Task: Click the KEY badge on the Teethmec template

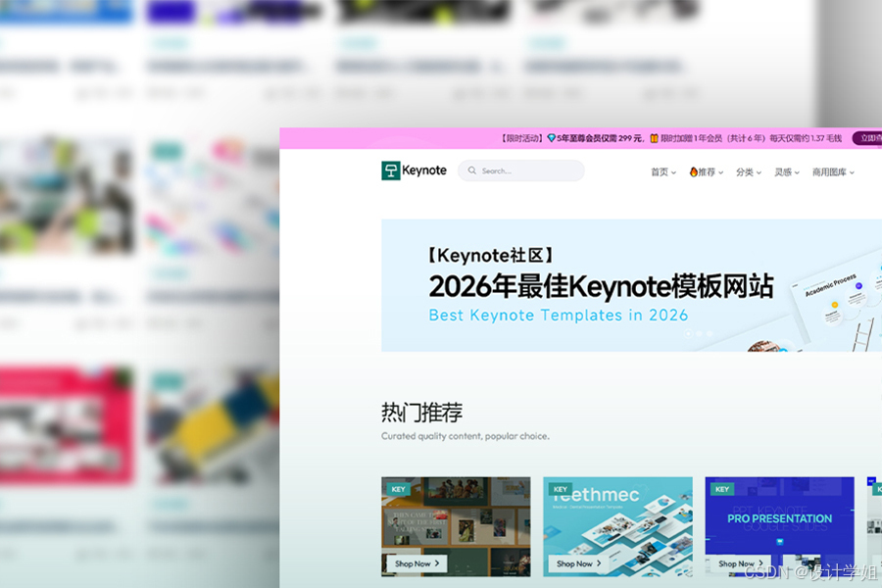Action: coord(561,490)
